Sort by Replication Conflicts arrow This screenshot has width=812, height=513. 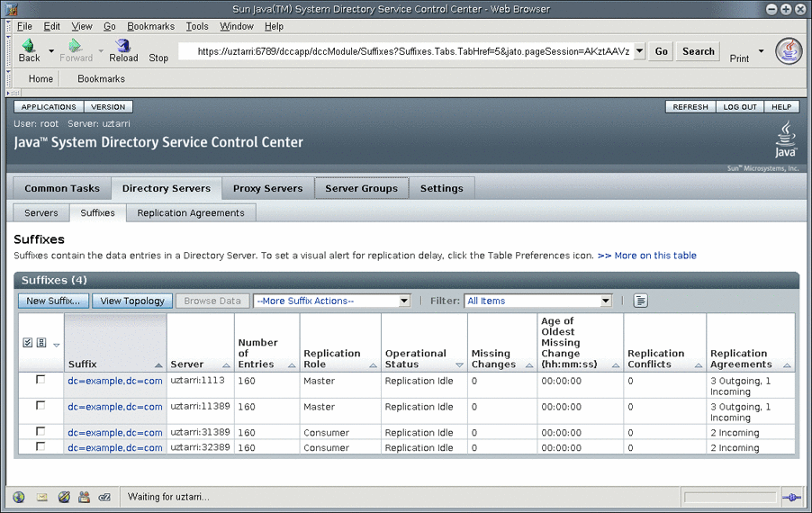tap(699, 365)
